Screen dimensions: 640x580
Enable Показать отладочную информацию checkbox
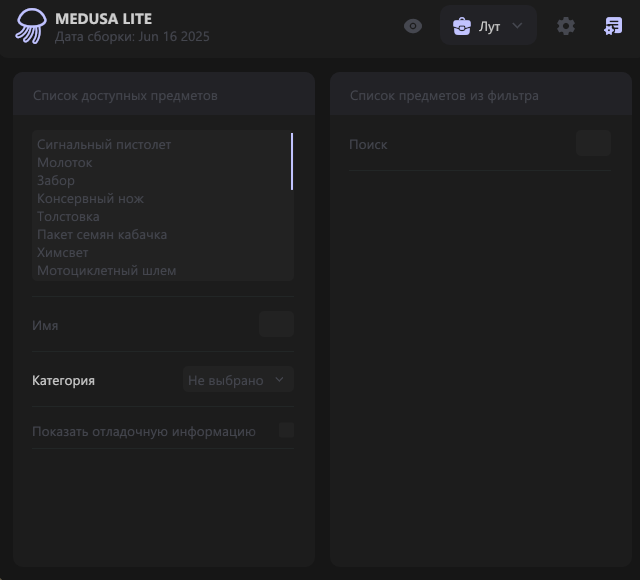tap(286, 431)
